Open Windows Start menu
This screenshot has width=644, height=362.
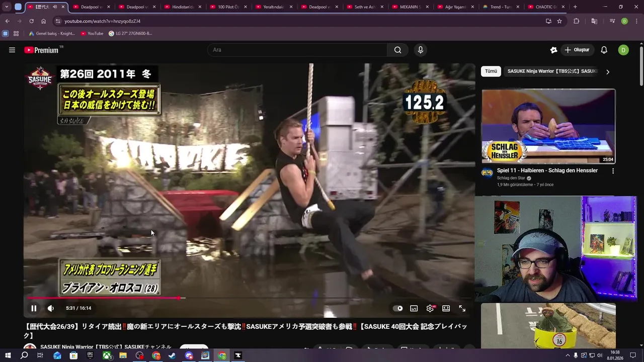pos(8,355)
